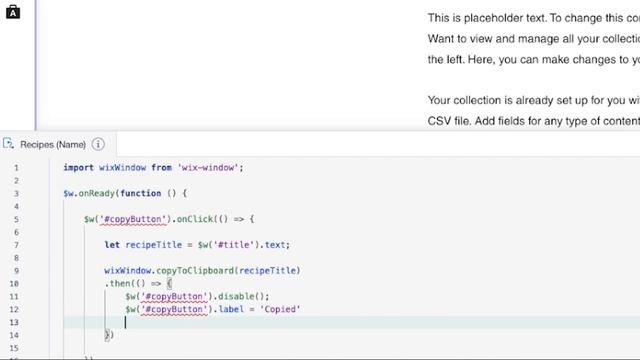
Task: Click line number 7 in gutter
Action: pos(16,245)
